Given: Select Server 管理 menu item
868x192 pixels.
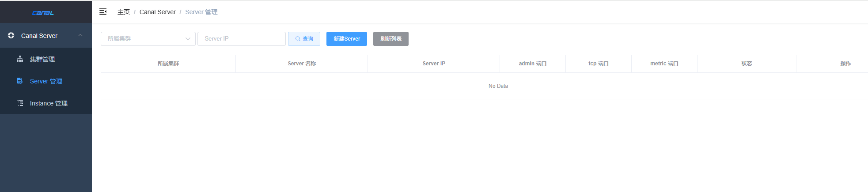Looking at the screenshot, I should click(x=46, y=81).
